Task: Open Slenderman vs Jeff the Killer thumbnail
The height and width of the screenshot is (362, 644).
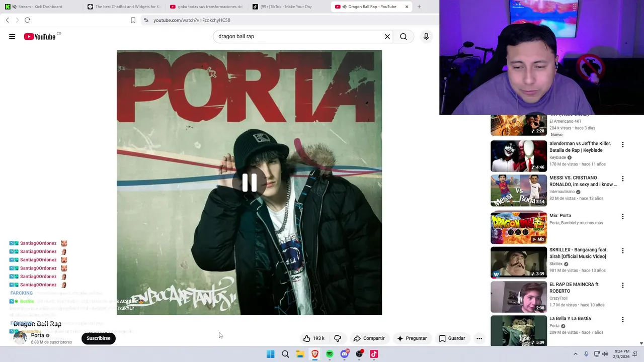Action: click(519, 156)
